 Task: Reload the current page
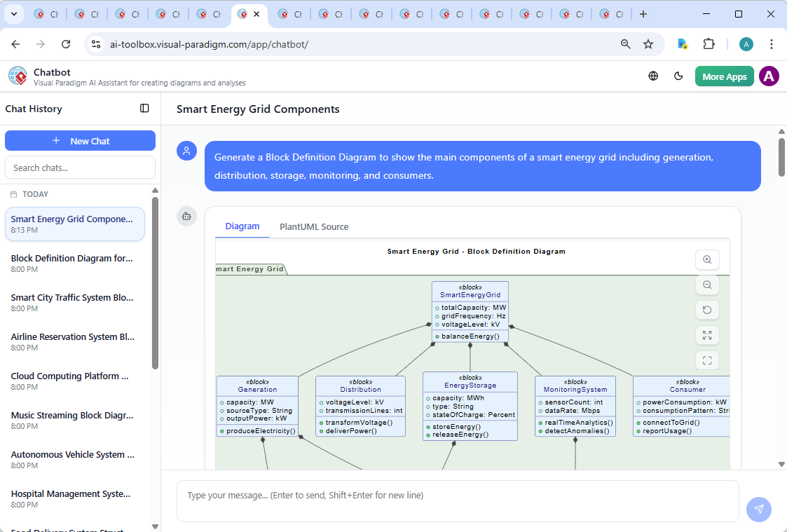pyautogui.click(x=66, y=43)
